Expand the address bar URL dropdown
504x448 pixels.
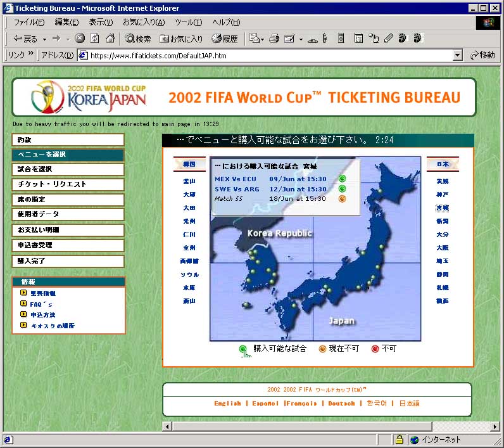(x=458, y=55)
